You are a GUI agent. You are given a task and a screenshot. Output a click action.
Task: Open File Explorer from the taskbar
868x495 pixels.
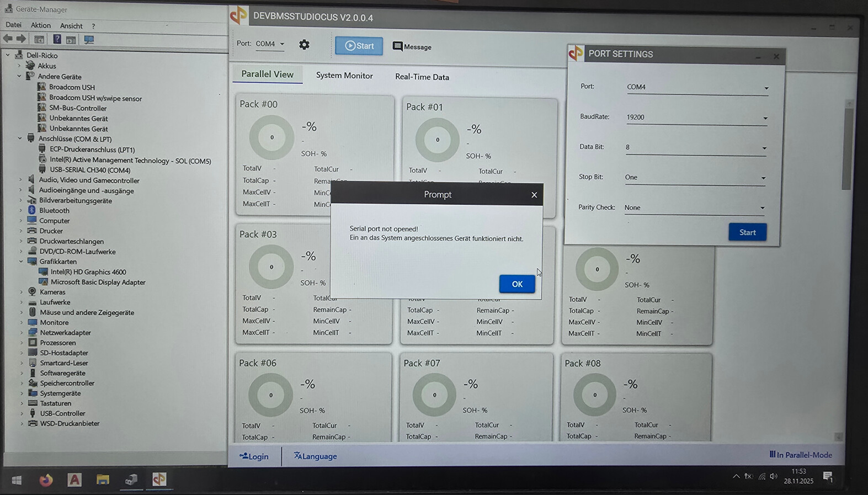pos(103,480)
